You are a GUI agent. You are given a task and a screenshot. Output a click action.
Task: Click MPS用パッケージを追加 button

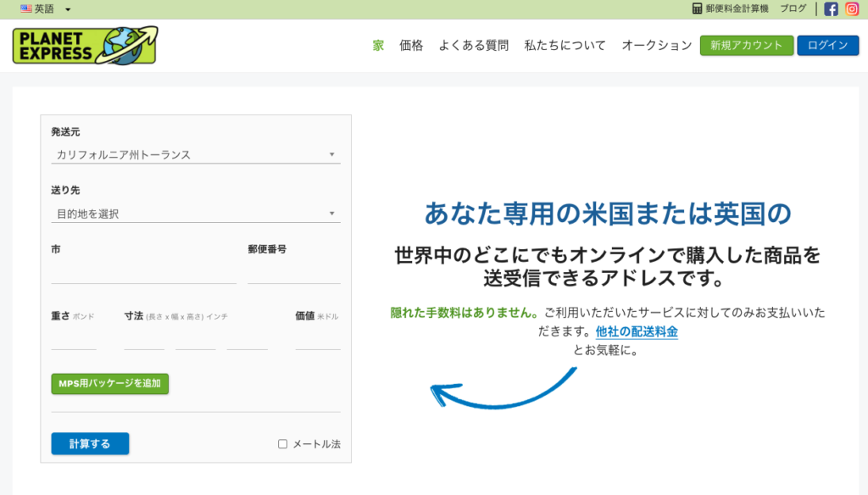point(109,384)
